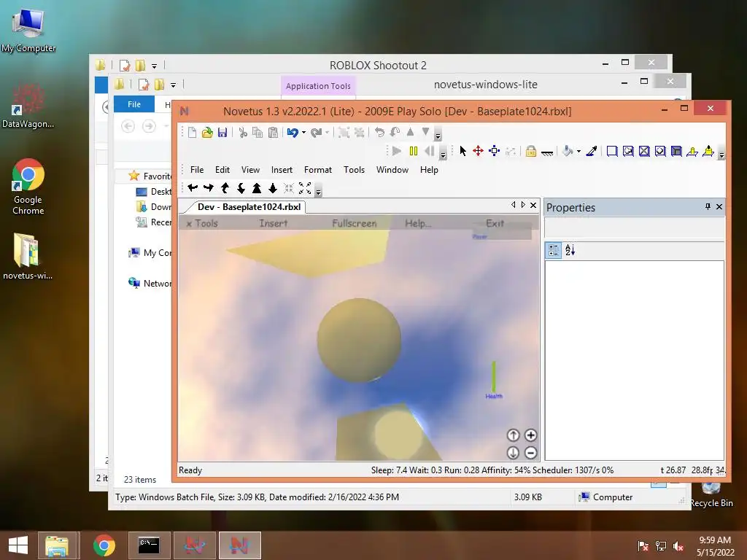The width and height of the screenshot is (747, 560).
Task: Click the camera zoom in solid up arrow
Action: [x=257, y=188]
